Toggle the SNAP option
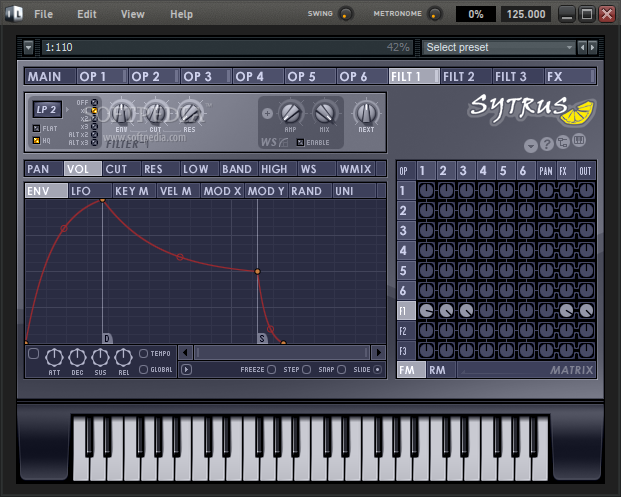 tap(341, 369)
